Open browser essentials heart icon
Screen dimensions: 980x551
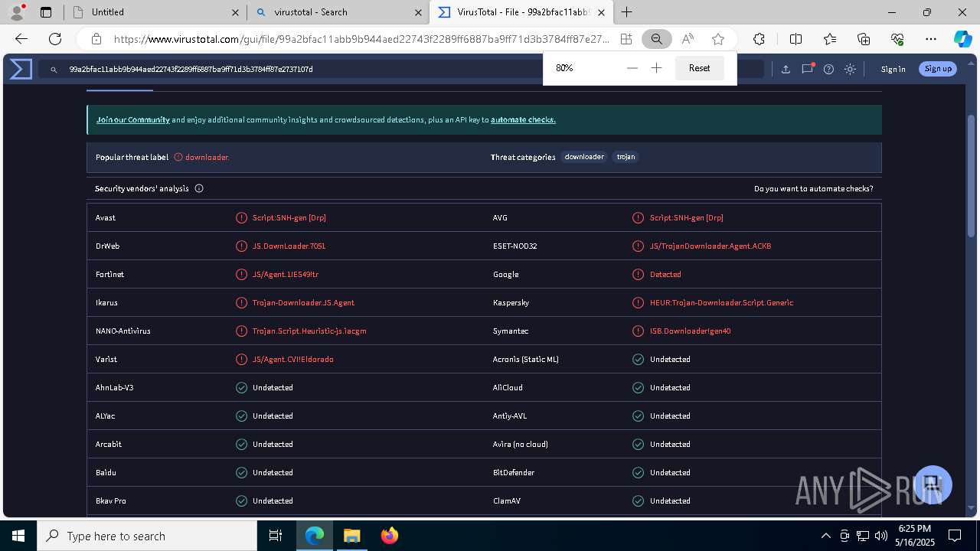(897, 39)
